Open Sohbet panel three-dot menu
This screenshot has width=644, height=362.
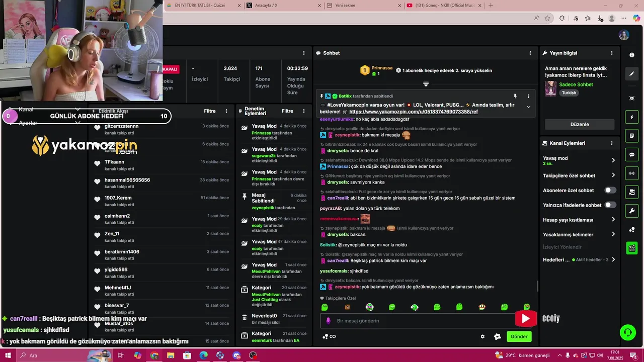[x=530, y=53]
